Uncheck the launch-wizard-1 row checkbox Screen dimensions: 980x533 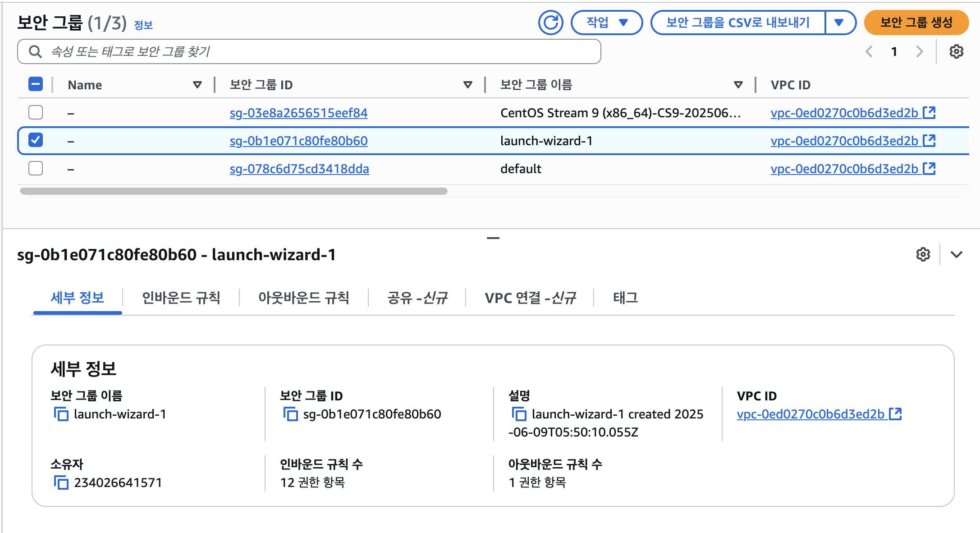point(36,140)
